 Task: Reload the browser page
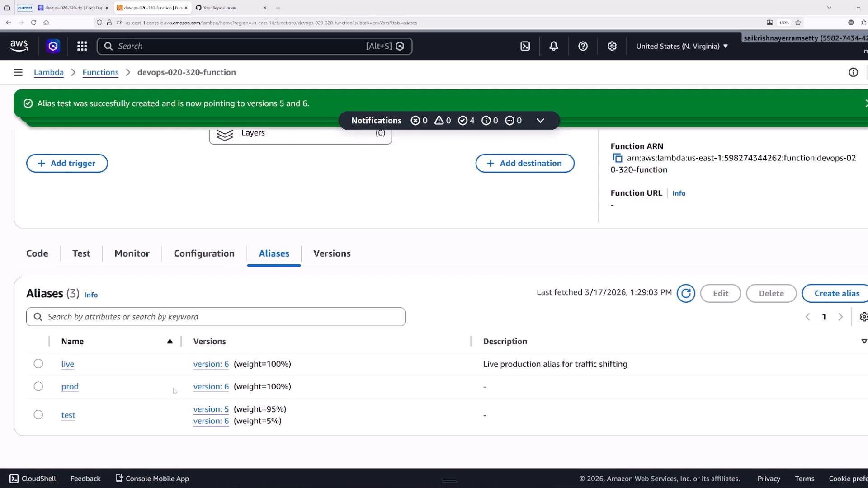click(x=33, y=23)
